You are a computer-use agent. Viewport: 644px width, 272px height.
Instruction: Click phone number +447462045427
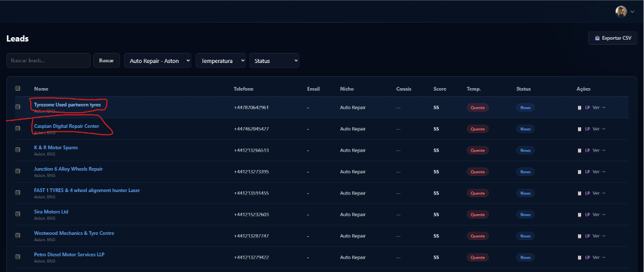coord(252,129)
